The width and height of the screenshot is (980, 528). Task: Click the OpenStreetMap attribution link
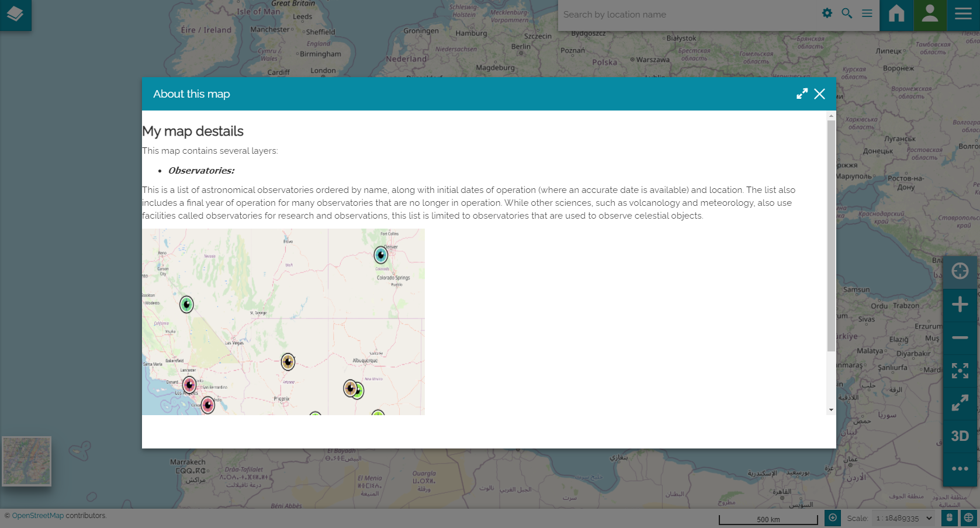tap(37, 516)
